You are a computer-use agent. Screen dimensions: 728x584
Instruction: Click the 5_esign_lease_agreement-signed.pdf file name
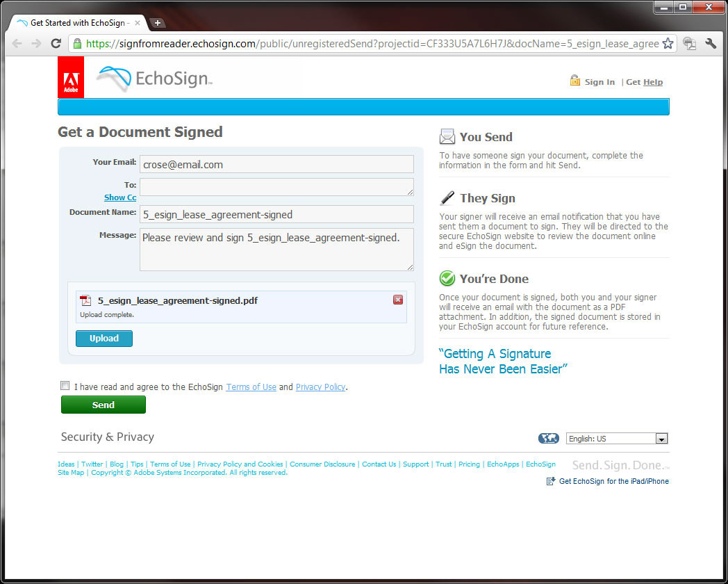[x=178, y=300]
